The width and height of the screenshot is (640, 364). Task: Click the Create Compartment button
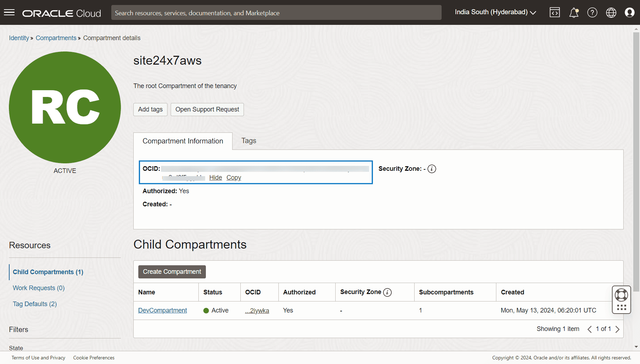point(172,272)
